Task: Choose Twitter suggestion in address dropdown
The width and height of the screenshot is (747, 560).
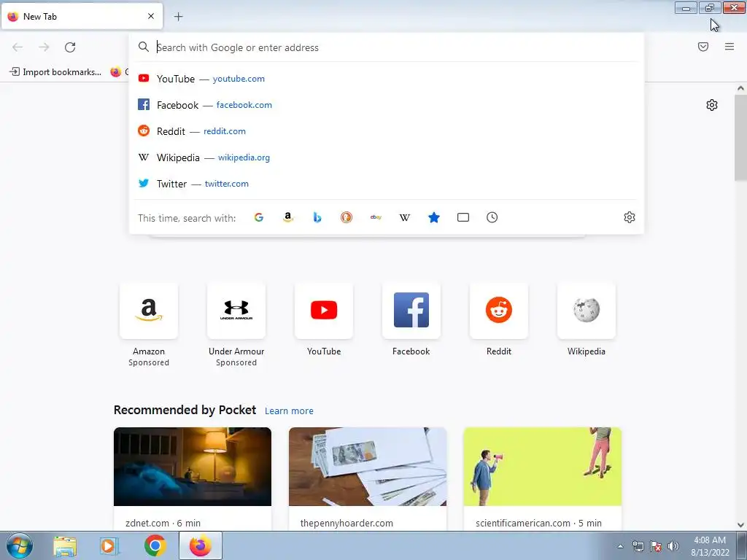Action: click(x=387, y=183)
